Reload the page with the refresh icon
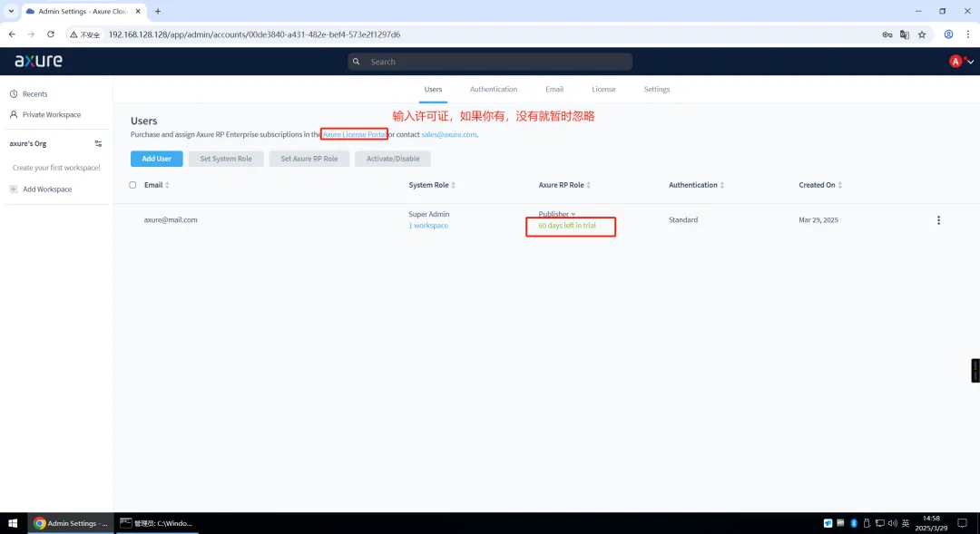This screenshot has width=980, height=534. point(51,34)
